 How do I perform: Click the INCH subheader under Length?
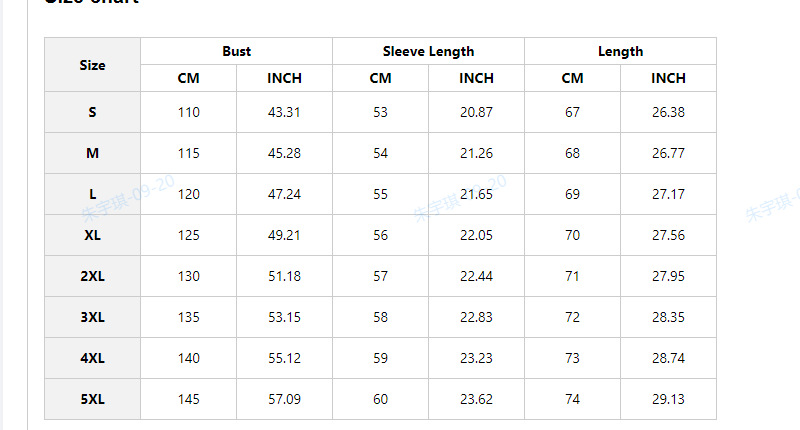668,78
